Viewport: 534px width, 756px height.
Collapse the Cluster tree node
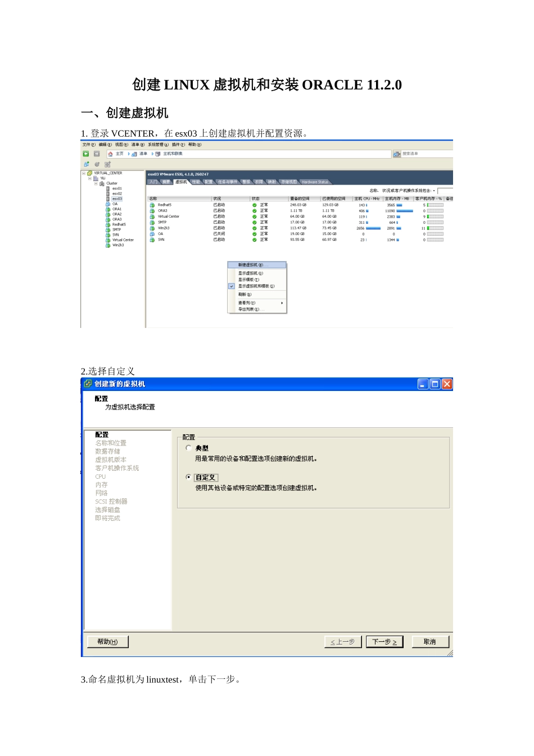96,183
